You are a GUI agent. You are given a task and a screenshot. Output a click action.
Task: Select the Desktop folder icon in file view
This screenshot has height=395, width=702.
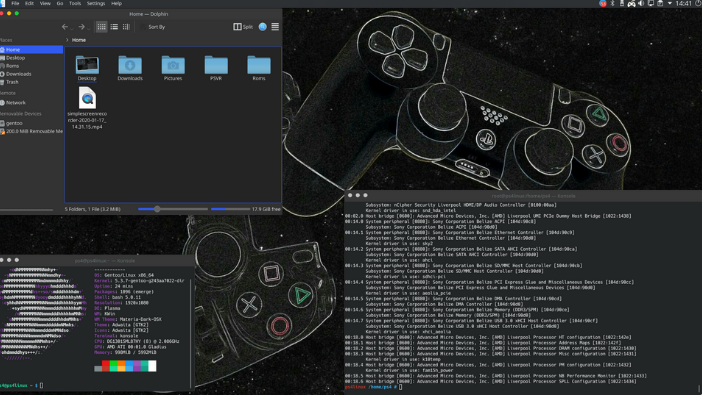coord(87,65)
